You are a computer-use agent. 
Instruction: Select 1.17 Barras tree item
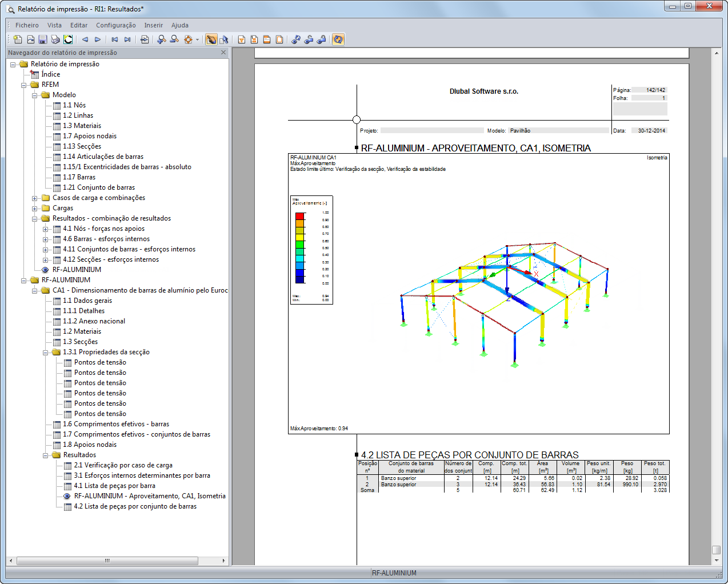pos(79,177)
